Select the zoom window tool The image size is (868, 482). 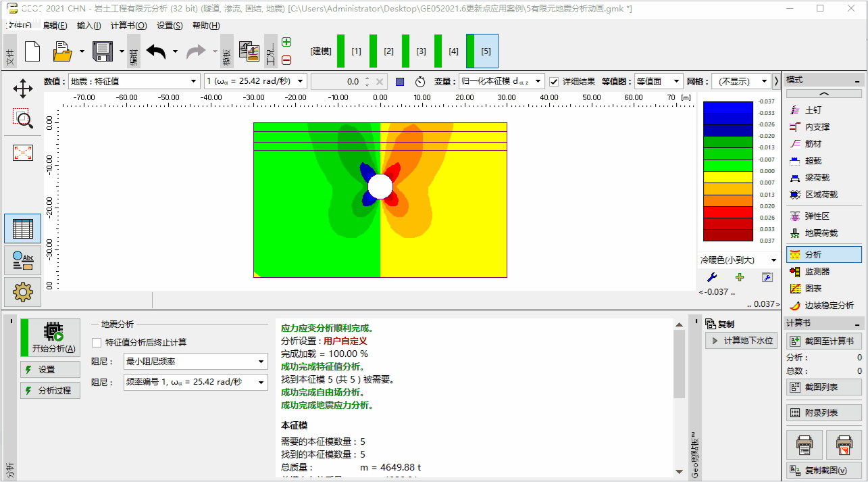point(23,119)
